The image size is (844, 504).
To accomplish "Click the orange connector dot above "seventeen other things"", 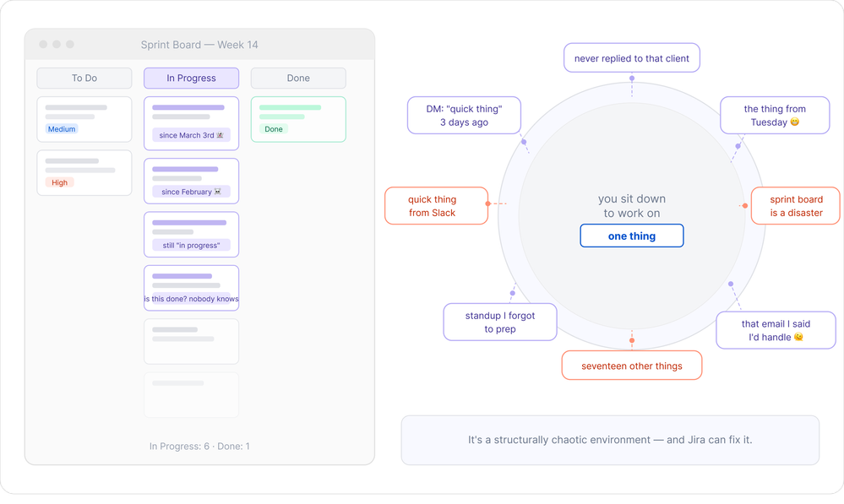I will point(631,341).
